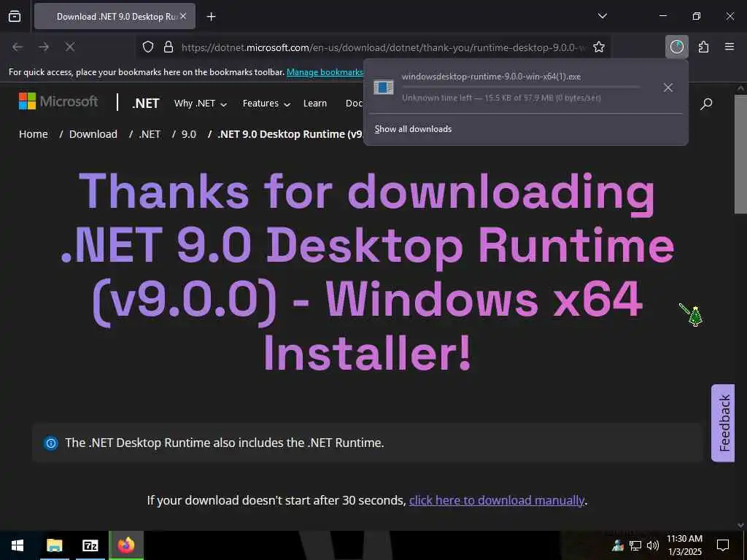This screenshot has height=560, width=747.
Task: Click here to download manually link
Action: tap(496, 500)
